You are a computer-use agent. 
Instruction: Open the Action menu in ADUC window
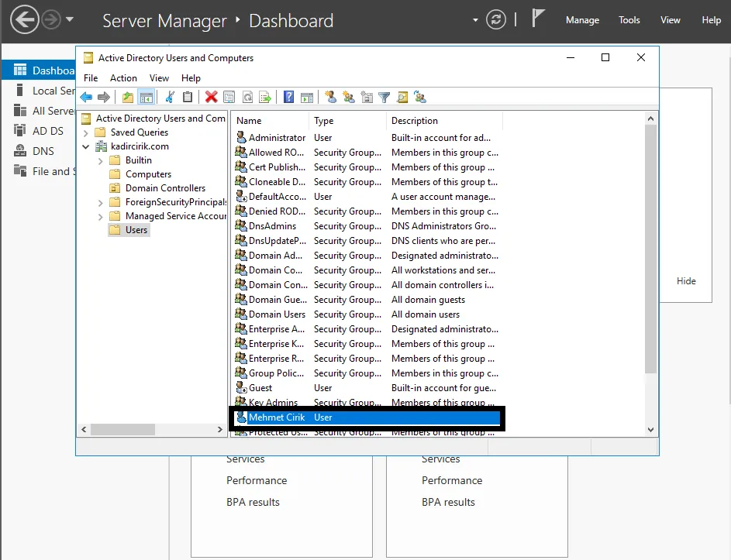pyautogui.click(x=123, y=77)
